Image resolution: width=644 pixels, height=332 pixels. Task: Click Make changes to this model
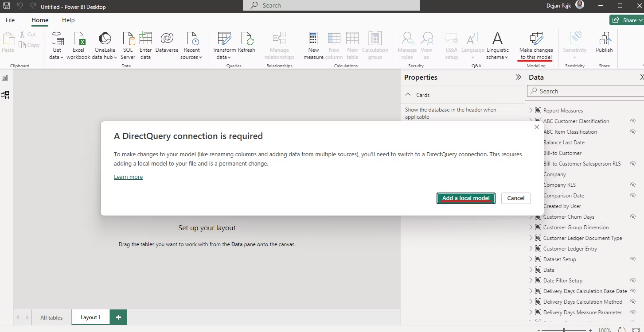536,46
